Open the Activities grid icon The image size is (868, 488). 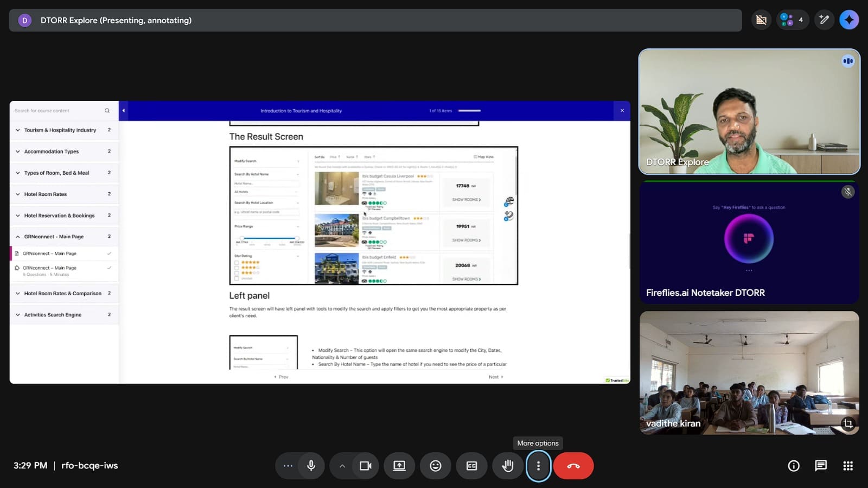tap(848, 466)
